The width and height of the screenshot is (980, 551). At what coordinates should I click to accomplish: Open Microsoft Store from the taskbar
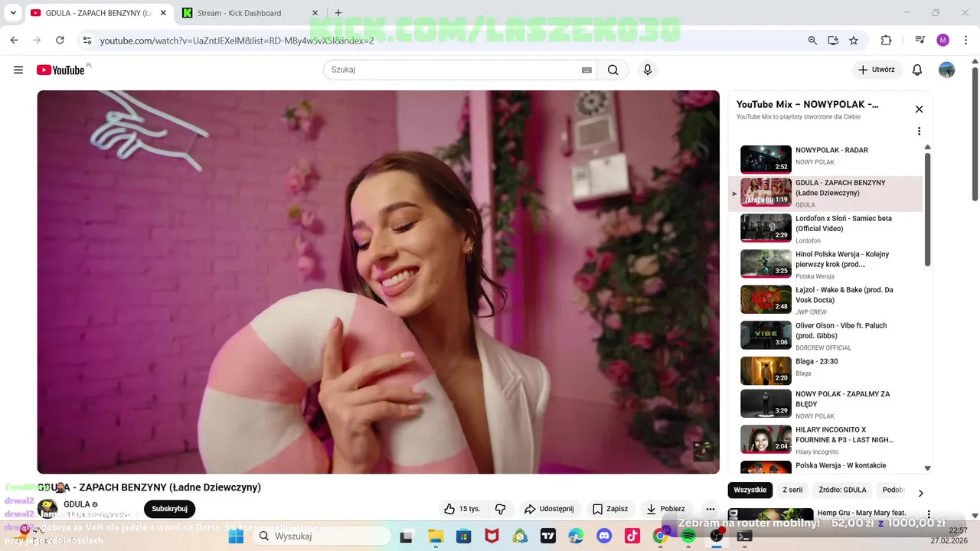(x=463, y=536)
